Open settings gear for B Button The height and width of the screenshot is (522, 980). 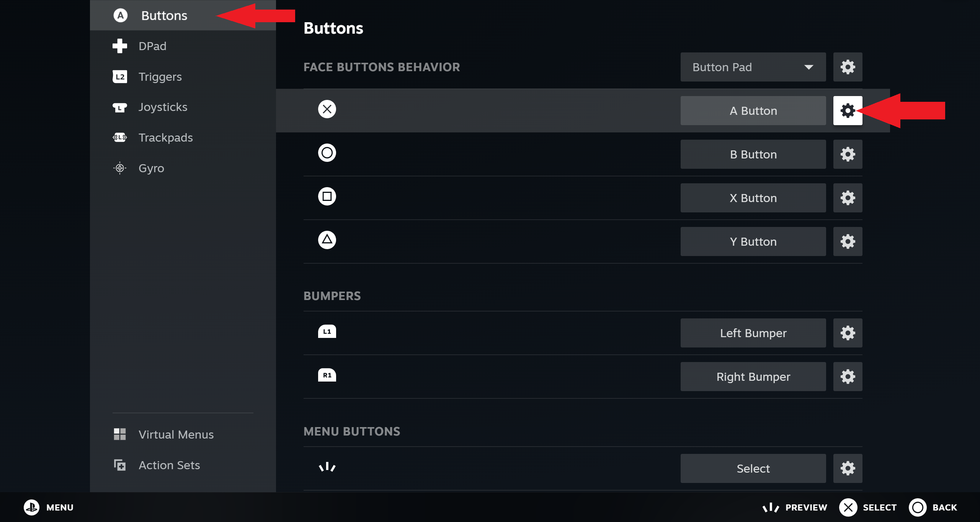click(x=848, y=154)
